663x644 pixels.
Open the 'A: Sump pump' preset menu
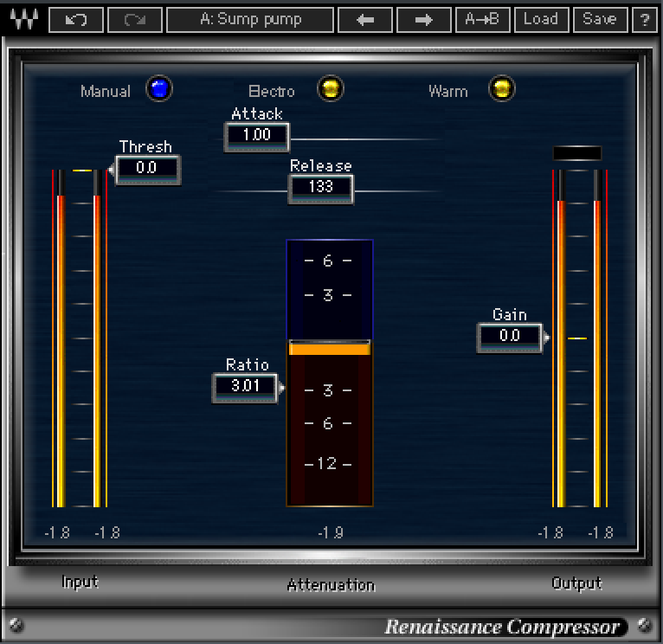tap(250, 19)
